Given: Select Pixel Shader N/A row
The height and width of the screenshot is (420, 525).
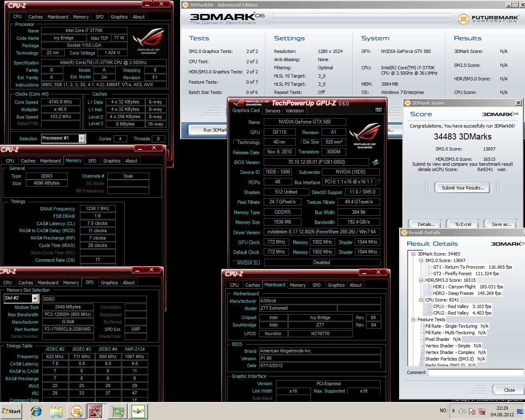Looking at the screenshot, I should (443, 339).
